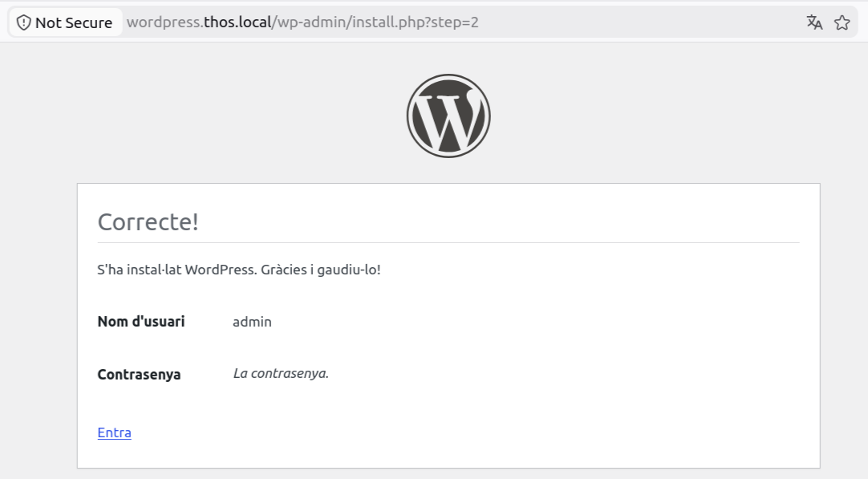Click the WordPress logo
868x479 pixels.
point(448,116)
